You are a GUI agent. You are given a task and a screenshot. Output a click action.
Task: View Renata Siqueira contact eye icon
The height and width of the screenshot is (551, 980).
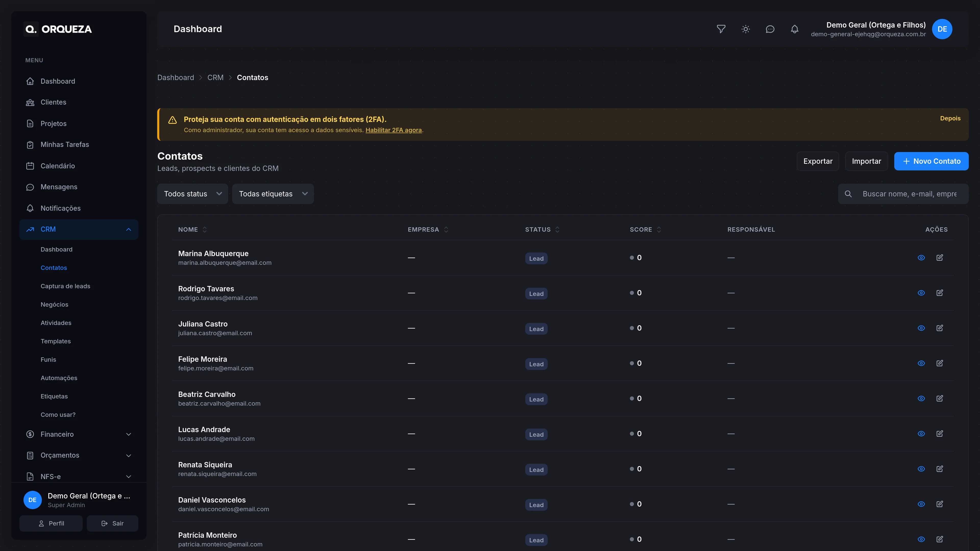coord(921,469)
